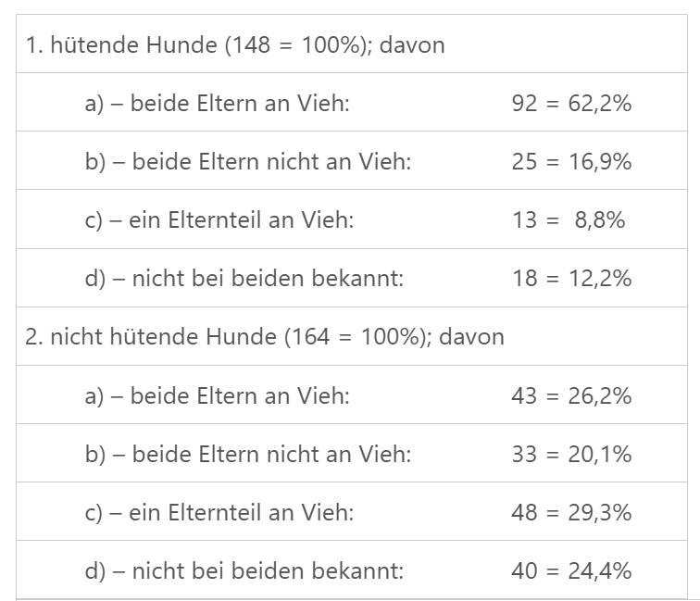Select 'd) – nicht bei beiden bekannt' in section 1
This screenshot has width=700, height=601.
[244, 278]
